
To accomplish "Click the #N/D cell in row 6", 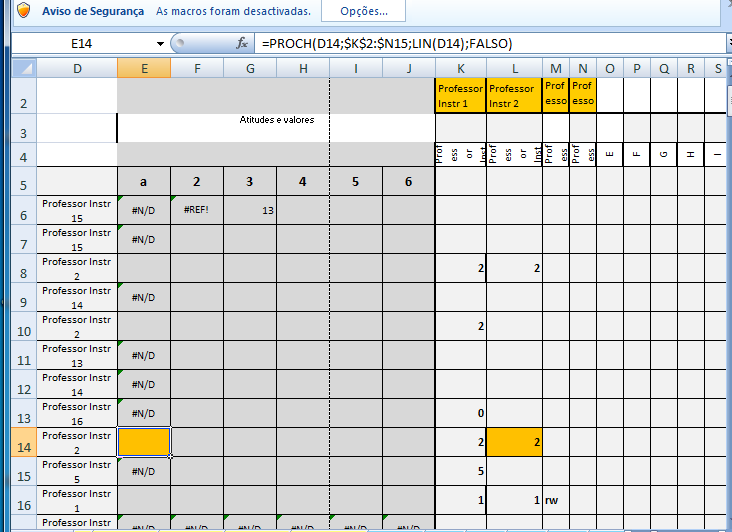I will [x=143, y=210].
